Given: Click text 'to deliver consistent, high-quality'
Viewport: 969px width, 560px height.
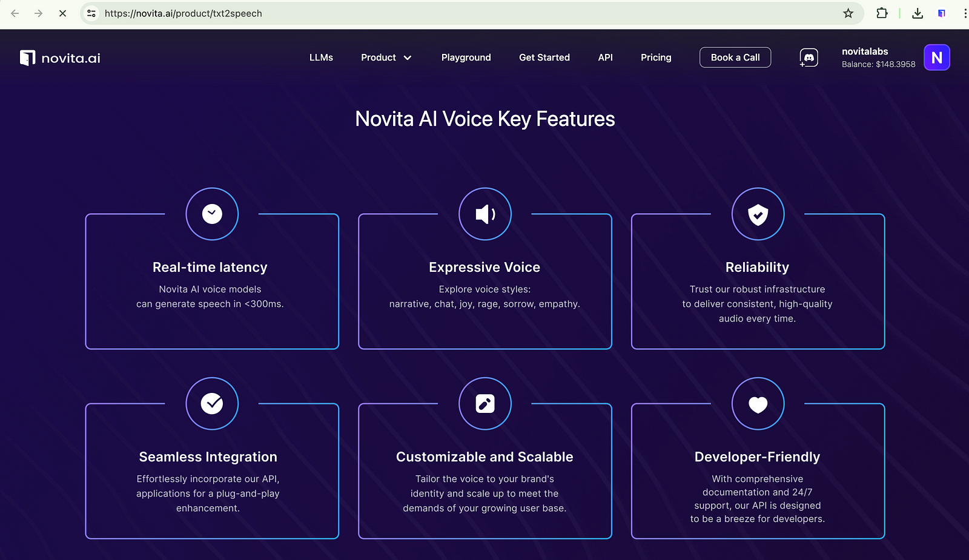Looking at the screenshot, I should (758, 304).
